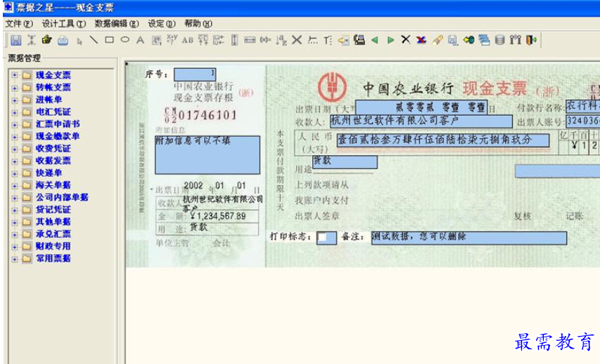Select 收据发票 in the tree
600x364 pixels.
coord(53,161)
